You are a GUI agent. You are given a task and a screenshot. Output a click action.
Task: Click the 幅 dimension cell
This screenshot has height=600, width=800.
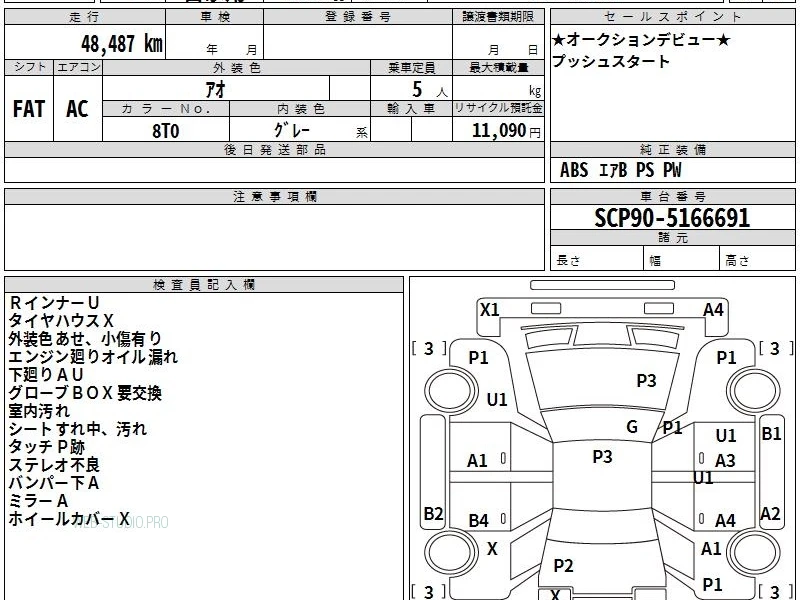(682, 259)
